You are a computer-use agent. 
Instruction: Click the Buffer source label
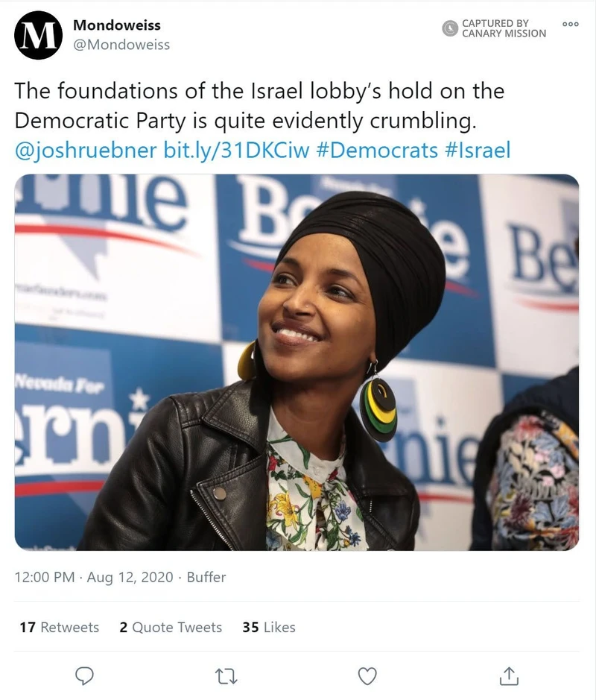pos(206,577)
